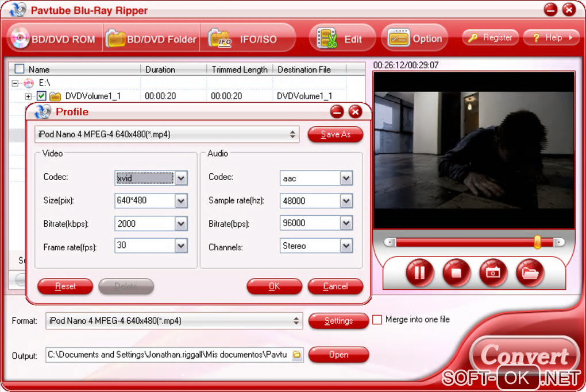586x392 pixels.
Task: Open the audio Bitrate(bps) dropdown
Action: tap(346, 223)
